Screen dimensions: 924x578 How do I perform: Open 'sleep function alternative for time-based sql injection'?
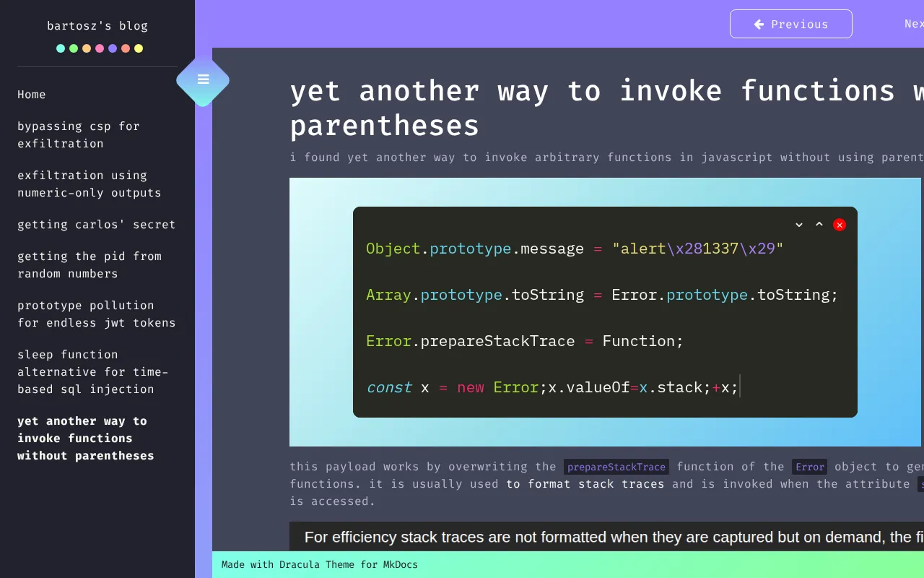(x=93, y=372)
